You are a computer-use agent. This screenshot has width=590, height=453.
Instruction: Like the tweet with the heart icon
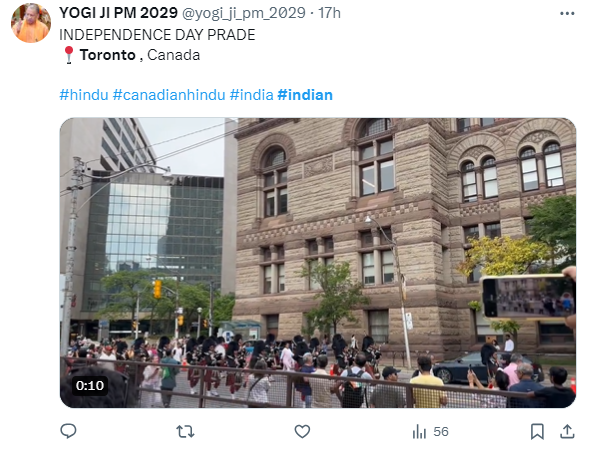302,432
